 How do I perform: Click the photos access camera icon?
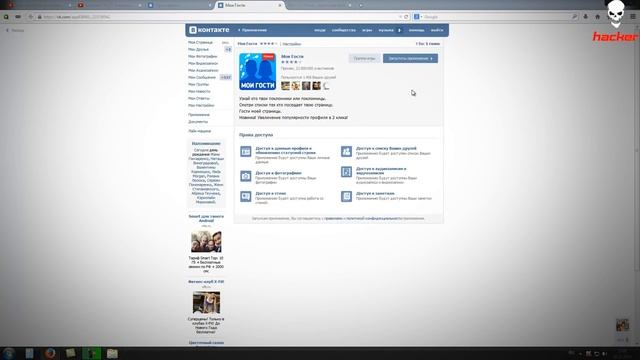point(246,176)
